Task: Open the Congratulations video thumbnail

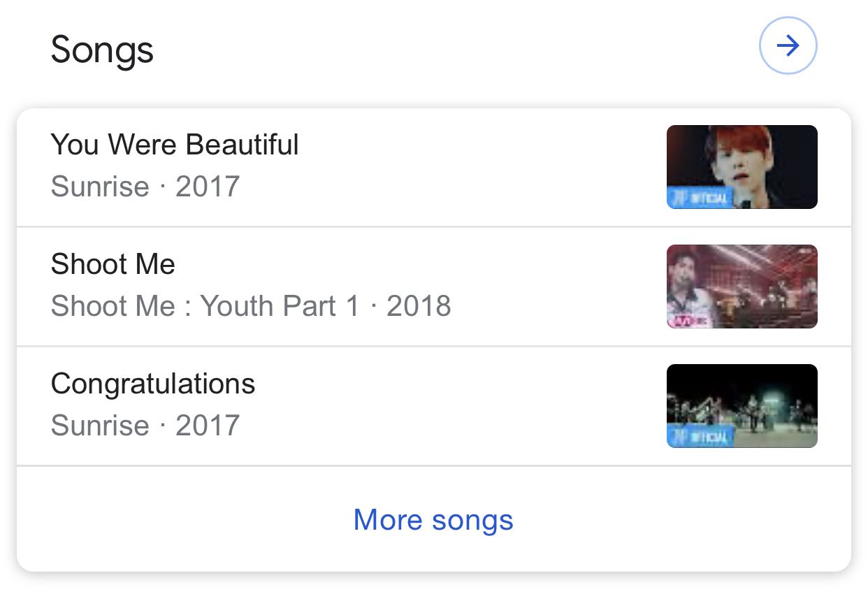Action: click(742, 405)
